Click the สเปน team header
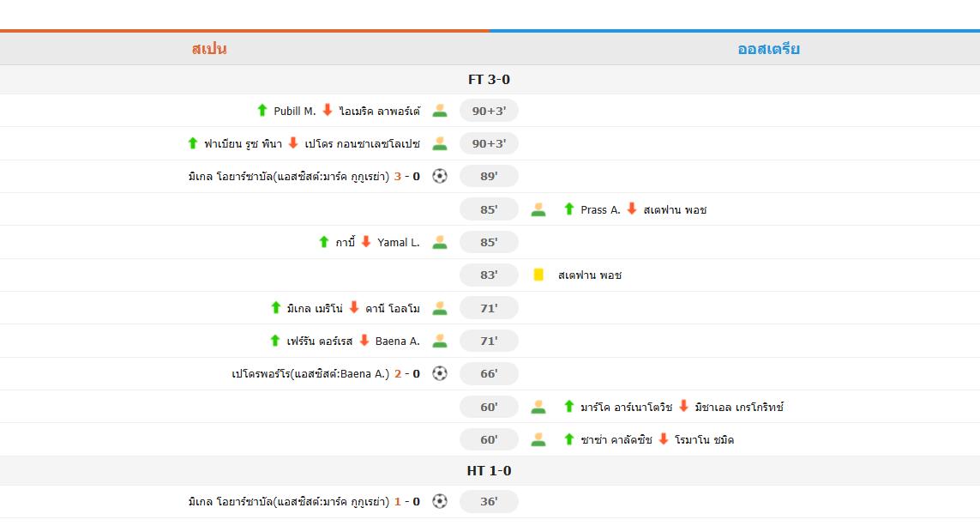 209,49
